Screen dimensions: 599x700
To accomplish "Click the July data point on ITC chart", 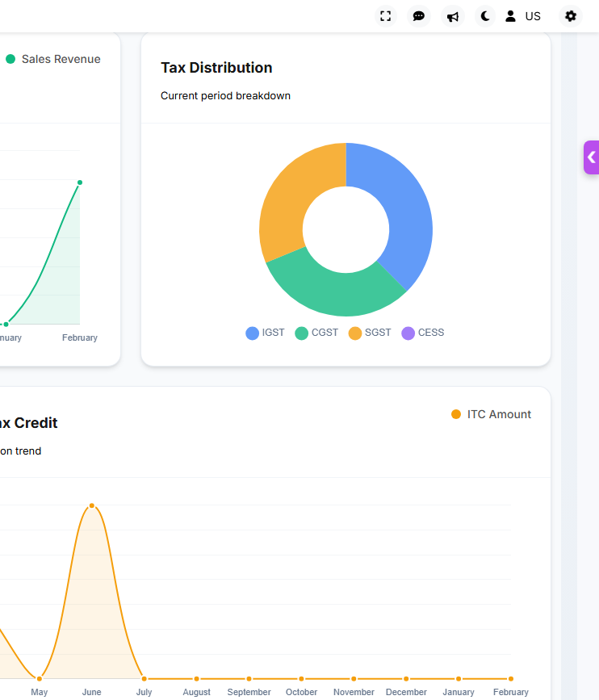I will (145, 679).
